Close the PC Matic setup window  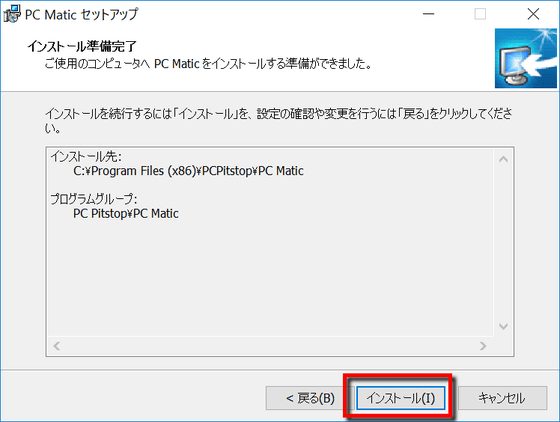pos(533,14)
